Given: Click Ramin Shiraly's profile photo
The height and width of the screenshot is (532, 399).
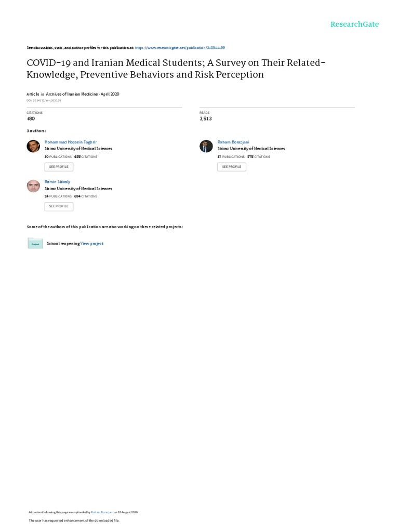Looking at the screenshot, I should [33, 186].
